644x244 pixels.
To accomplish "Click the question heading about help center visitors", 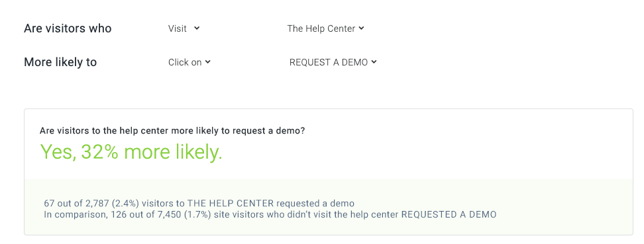I will [x=172, y=131].
